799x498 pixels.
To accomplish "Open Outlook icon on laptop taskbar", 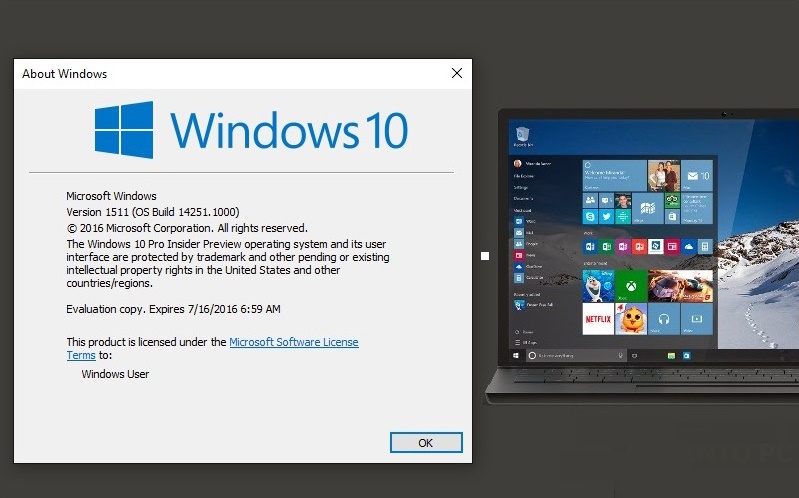I will tap(686, 355).
